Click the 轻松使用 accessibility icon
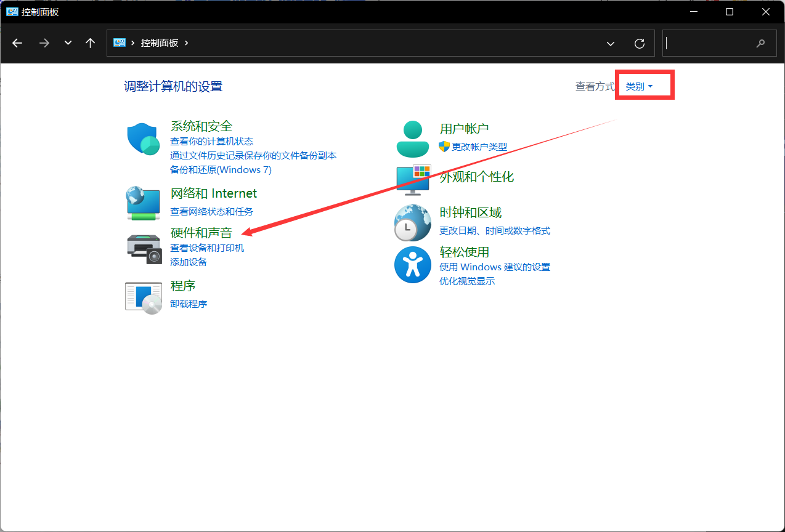785x532 pixels. pos(412,265)
